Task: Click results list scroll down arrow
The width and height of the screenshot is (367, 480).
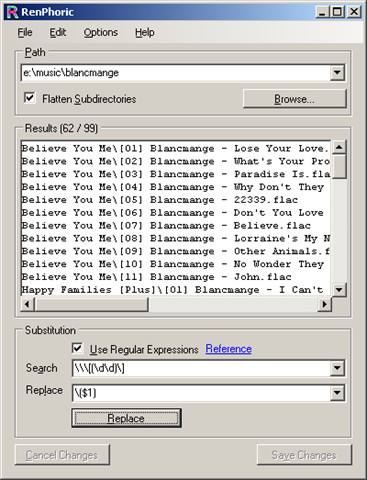Action: tap(339, 289)
